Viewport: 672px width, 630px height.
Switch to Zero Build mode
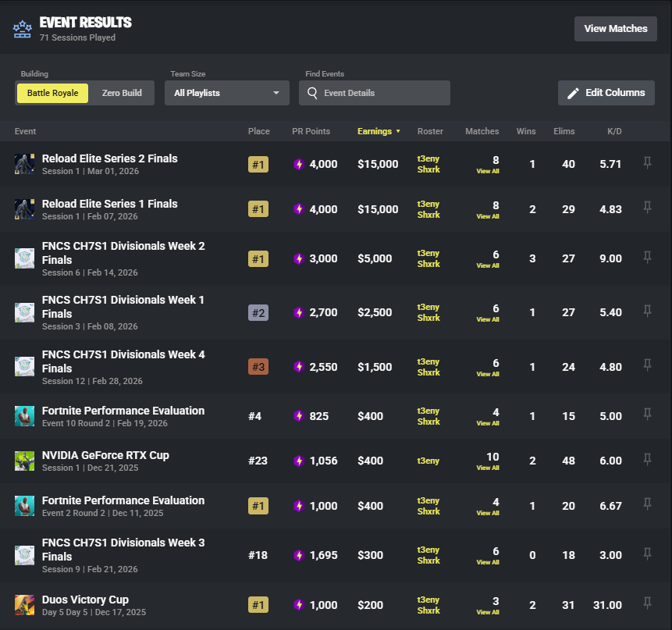(x=122, y=93)
